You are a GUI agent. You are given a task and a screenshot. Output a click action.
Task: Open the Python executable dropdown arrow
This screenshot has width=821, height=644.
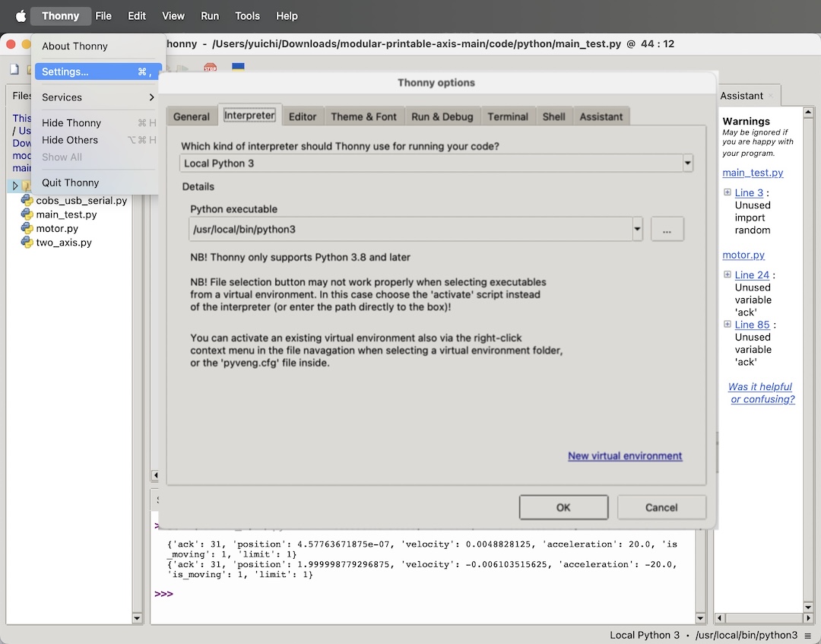[x=637, y=229]
